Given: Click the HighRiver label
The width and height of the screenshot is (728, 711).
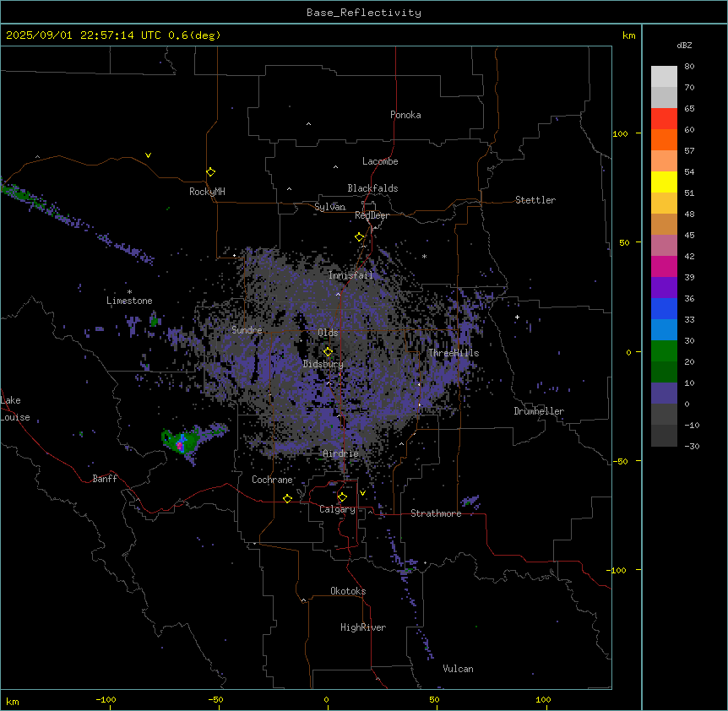Looking at the screenshot, I should pyautogui.click(x=363, y=627).
